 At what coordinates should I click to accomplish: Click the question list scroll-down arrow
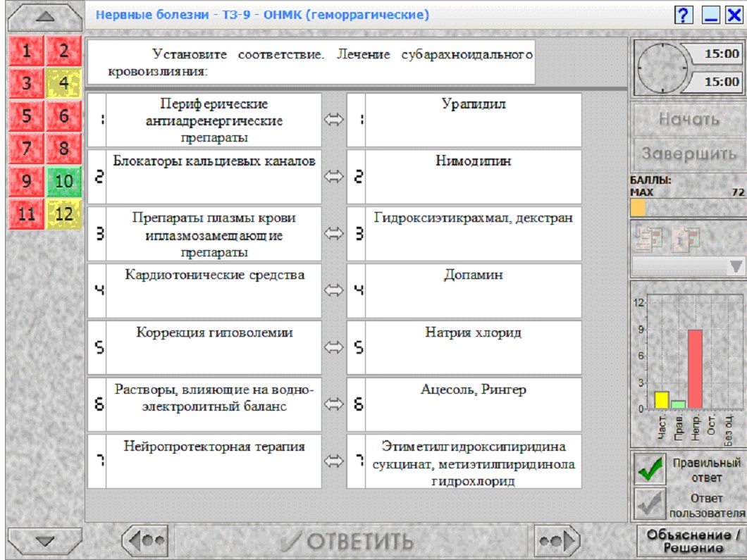(x=45, y=541)
